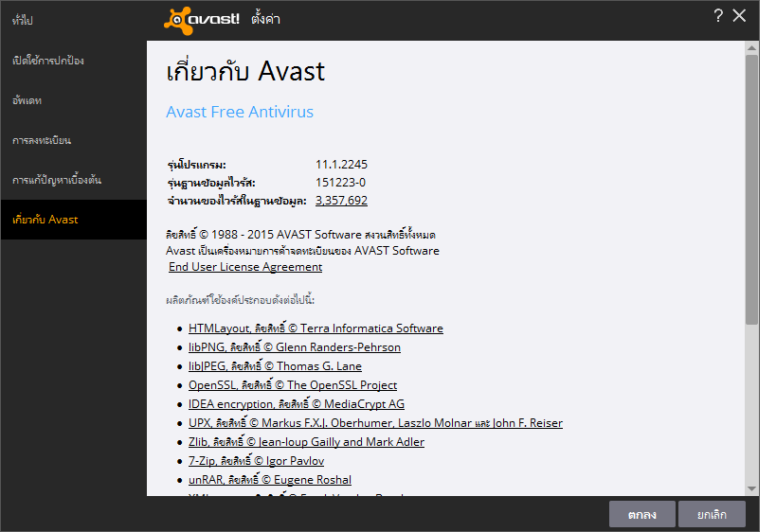Viewport: 776px width, 532px height.
Task: Open the End User License Agreement link
Action: coord(245,267)
